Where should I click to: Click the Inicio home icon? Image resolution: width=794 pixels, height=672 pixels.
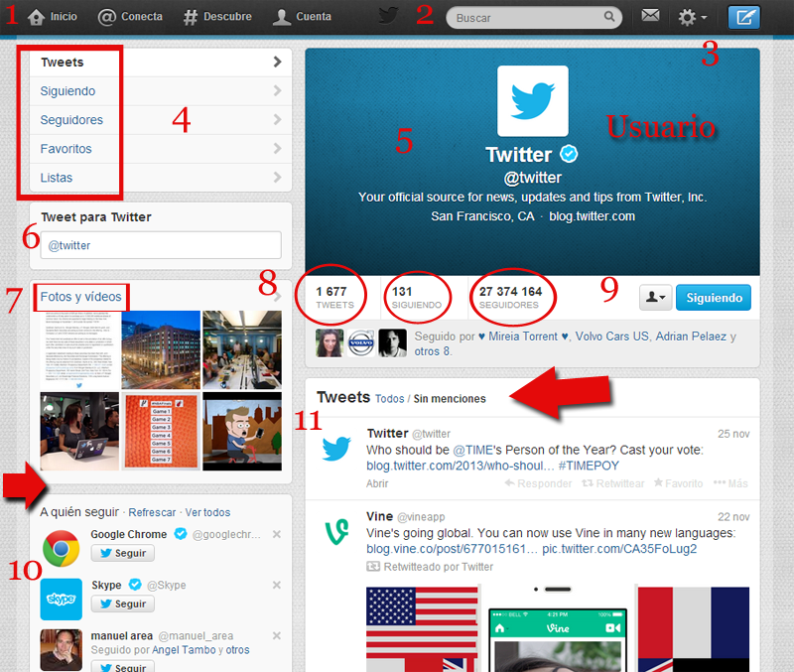pyautogui.click(x=36, y=17)
